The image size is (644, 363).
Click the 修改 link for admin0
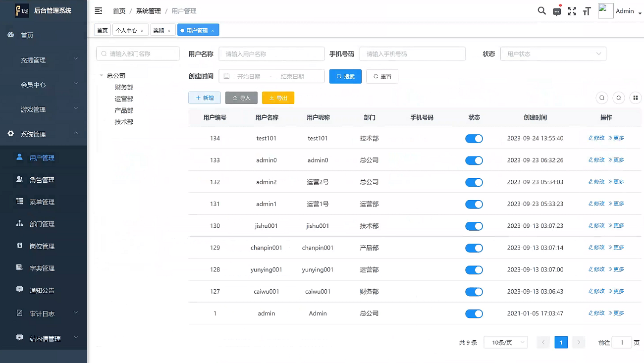[x=596, y=160]
